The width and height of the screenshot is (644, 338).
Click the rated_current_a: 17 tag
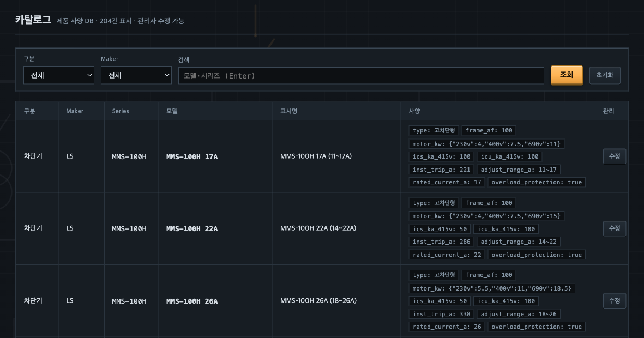click(x=447, y=182)
